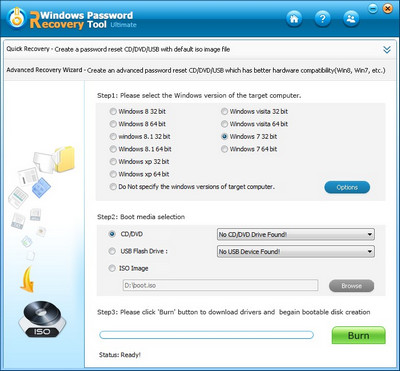Expand the Quick Recovery double-chevron
The height and width of the screenshot is (371, 400).
(x=387, y=50)
